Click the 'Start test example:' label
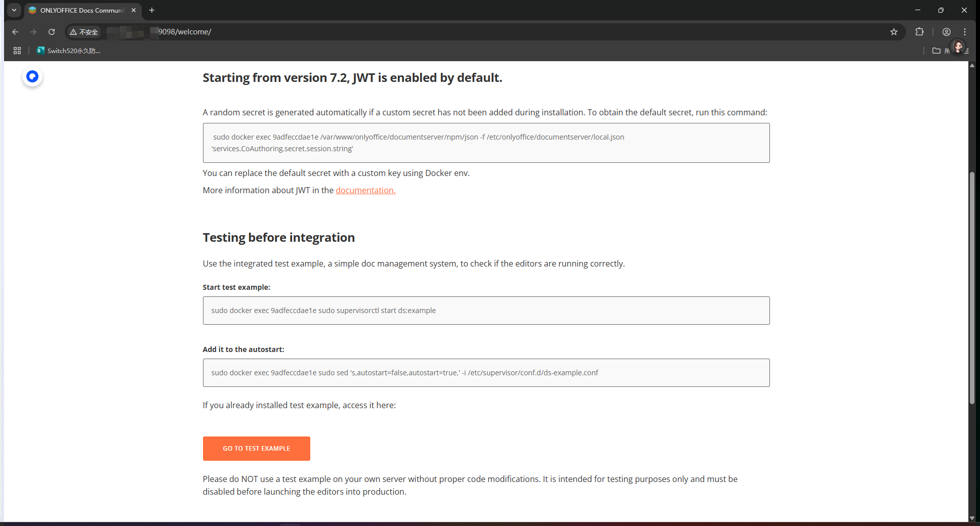The width and height of the screenshot is (980, 526). (236, 287)
